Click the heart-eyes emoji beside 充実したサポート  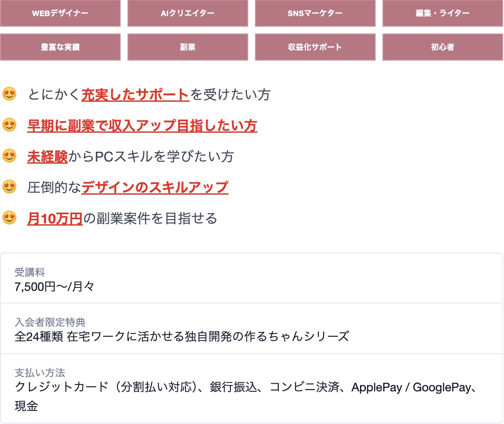pyautogui.click(x=9, y=94)
